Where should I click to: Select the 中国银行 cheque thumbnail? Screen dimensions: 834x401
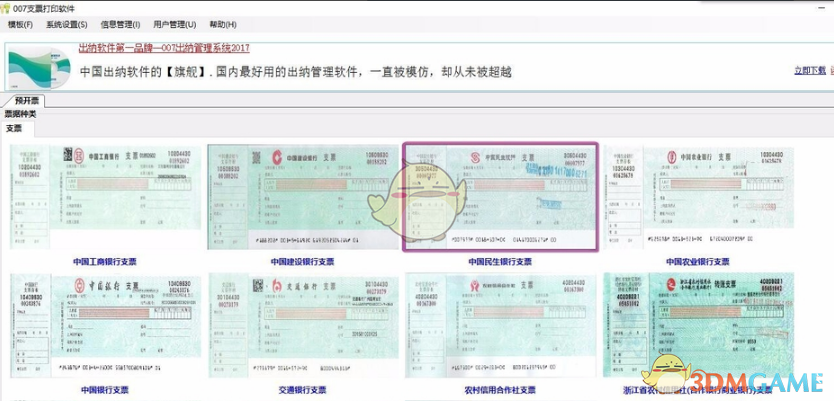tap(105, 326)
